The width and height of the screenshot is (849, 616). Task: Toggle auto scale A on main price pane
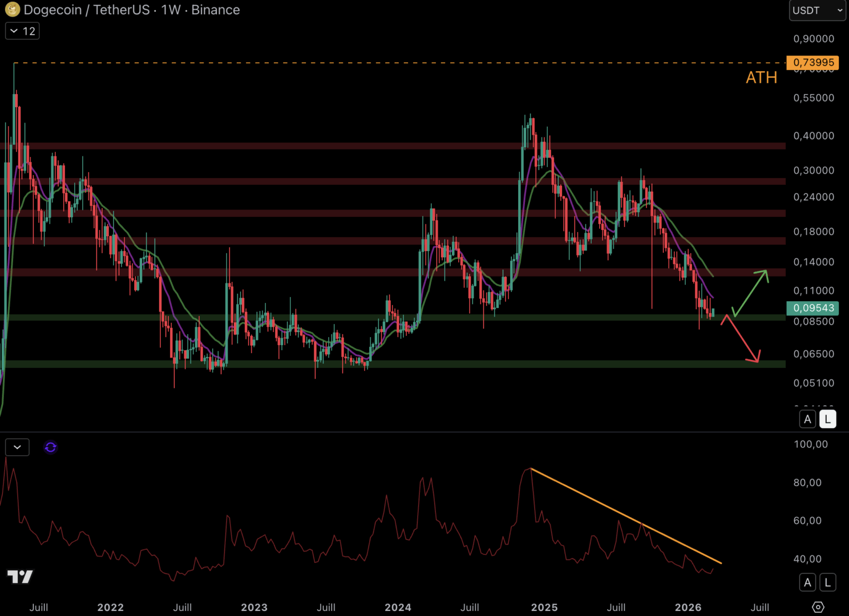tap(807, 419)
